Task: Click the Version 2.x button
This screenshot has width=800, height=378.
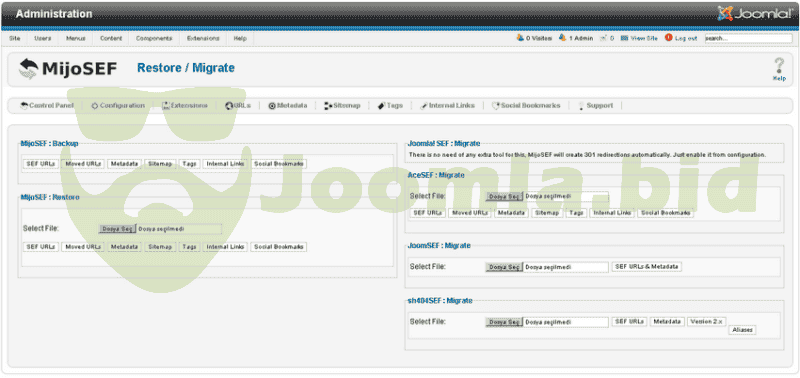Action: (x=707, y=322)
